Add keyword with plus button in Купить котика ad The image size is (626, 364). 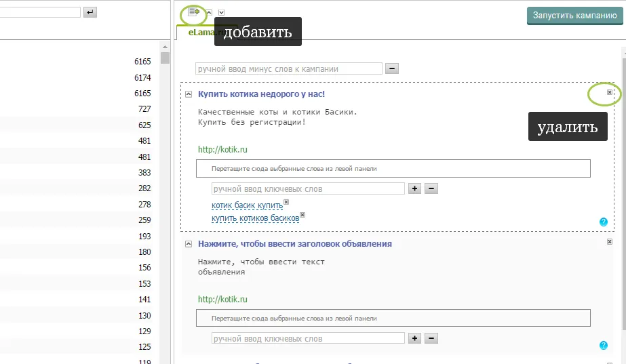click(x=414, y=188)
